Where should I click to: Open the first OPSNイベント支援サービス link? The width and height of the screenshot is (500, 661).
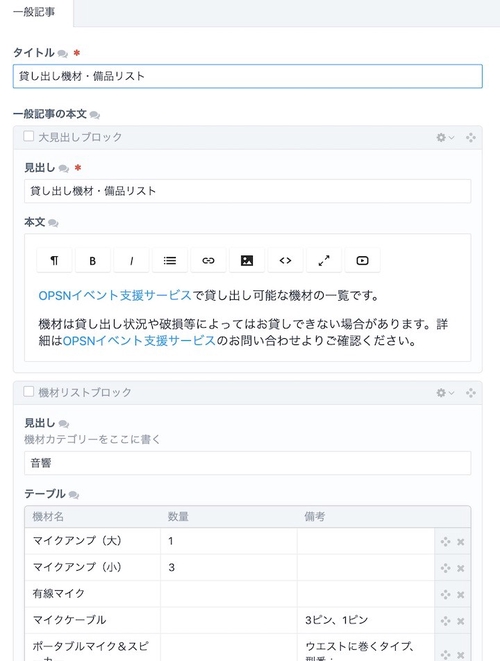coord(115,296)
